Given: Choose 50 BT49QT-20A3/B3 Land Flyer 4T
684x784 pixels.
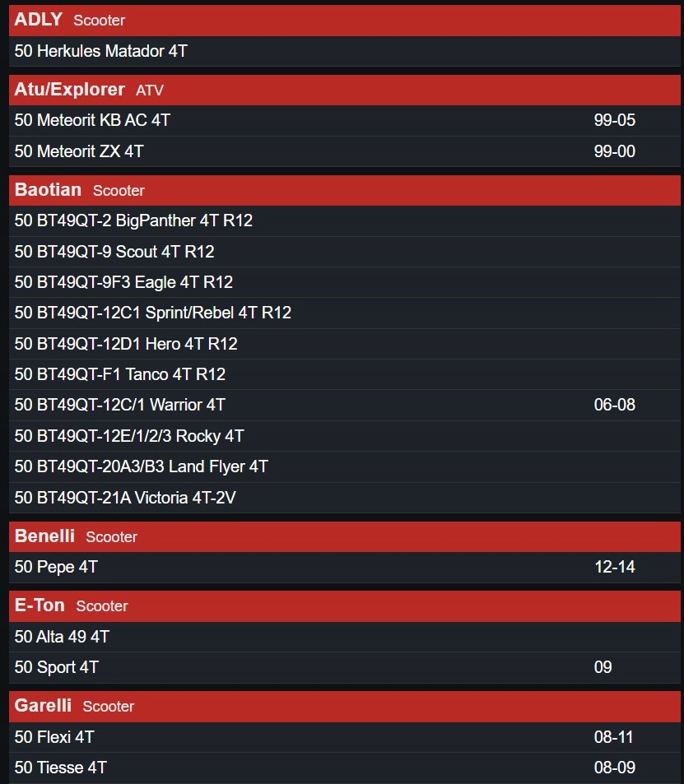Looking at the screenshot, I should 344,467.
